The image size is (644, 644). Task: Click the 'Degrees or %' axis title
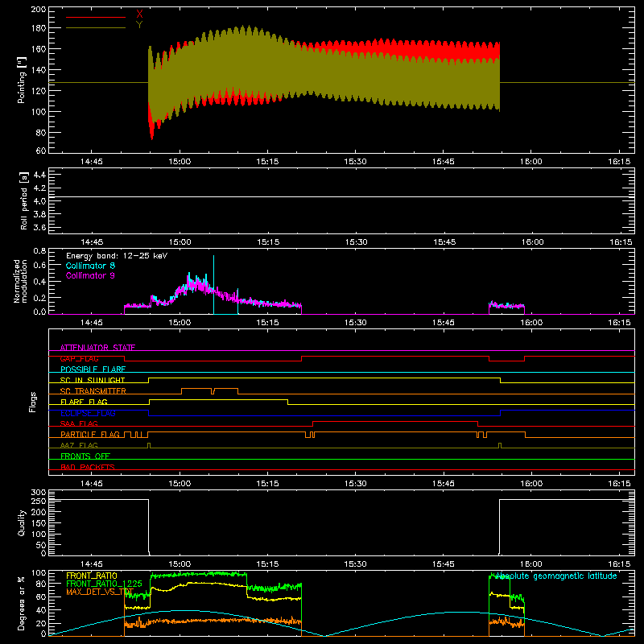tap(21, 603)
